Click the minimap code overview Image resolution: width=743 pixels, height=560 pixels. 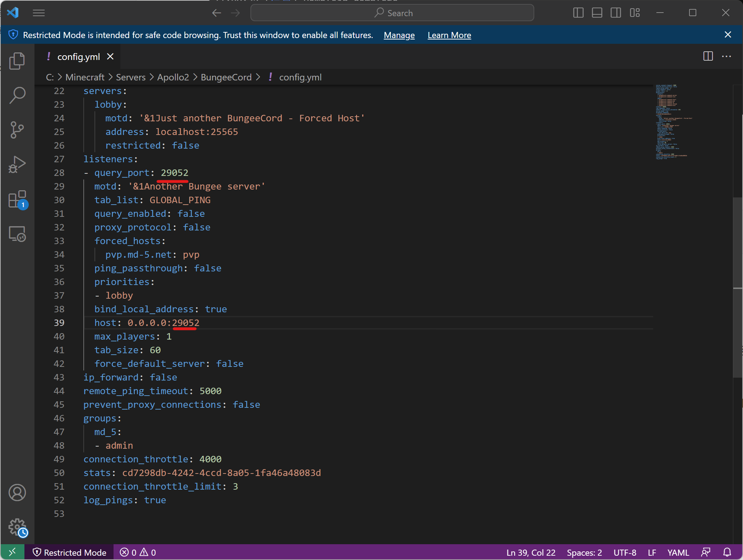672,122
